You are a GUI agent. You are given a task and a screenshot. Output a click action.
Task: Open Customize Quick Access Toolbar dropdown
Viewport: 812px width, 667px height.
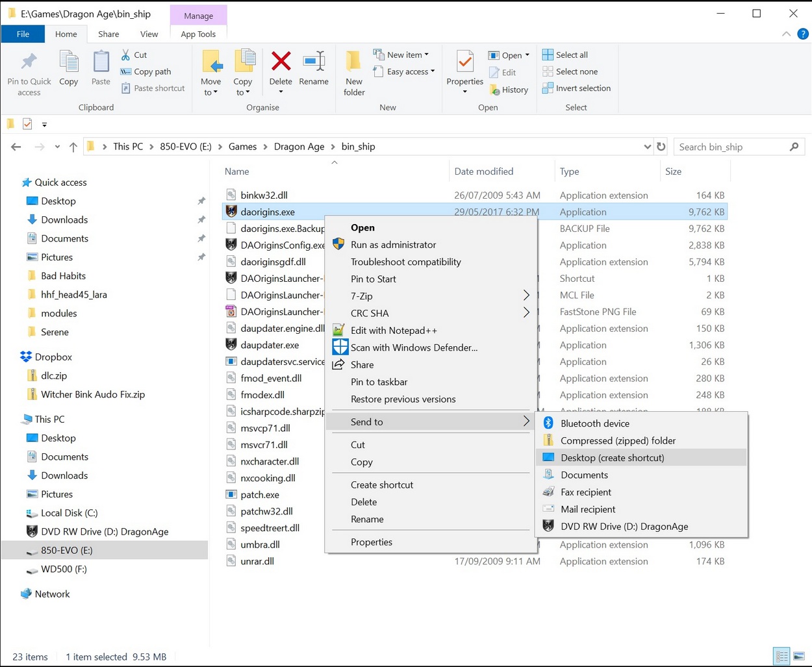44,124
